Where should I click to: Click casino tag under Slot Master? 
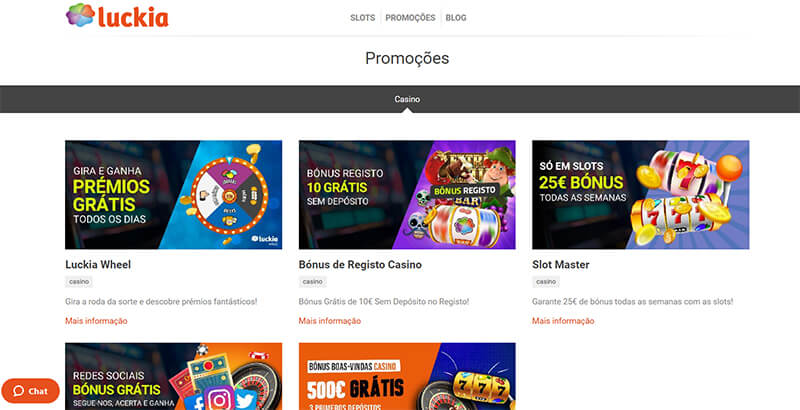click(546, 281)
